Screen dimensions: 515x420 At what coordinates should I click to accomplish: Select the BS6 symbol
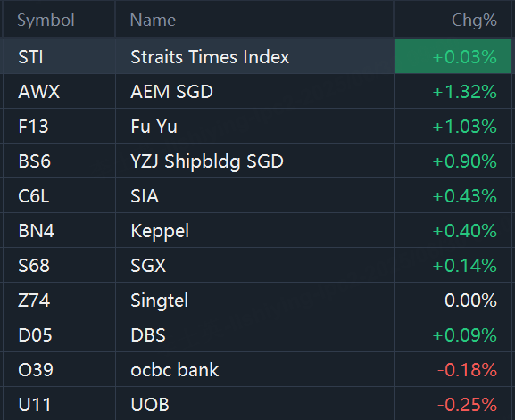pos(35,161)
